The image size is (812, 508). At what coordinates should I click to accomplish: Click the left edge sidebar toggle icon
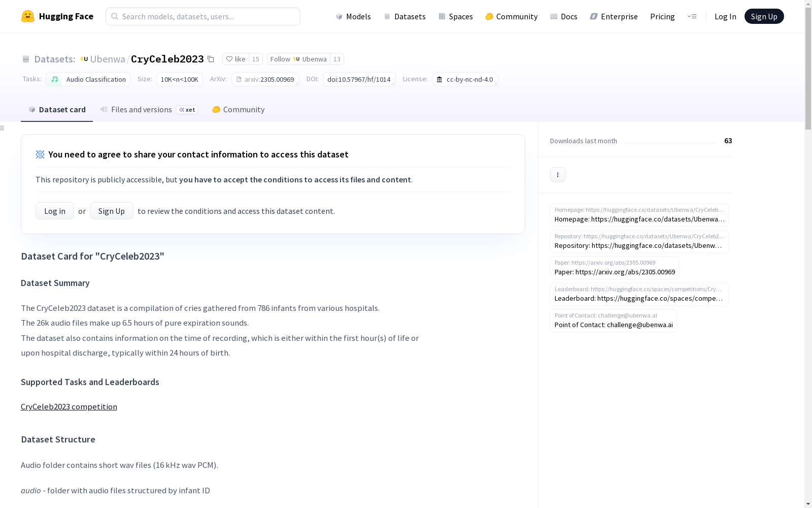point(3,128)
